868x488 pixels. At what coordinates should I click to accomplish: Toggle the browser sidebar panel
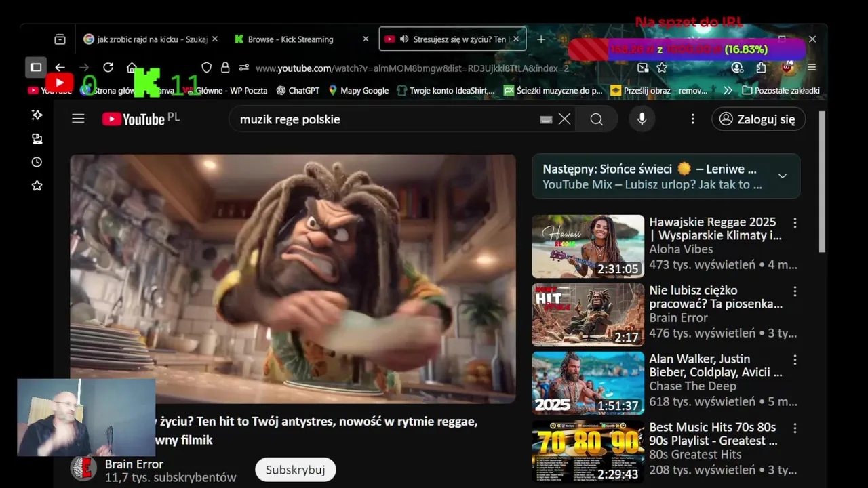[36, 67]
